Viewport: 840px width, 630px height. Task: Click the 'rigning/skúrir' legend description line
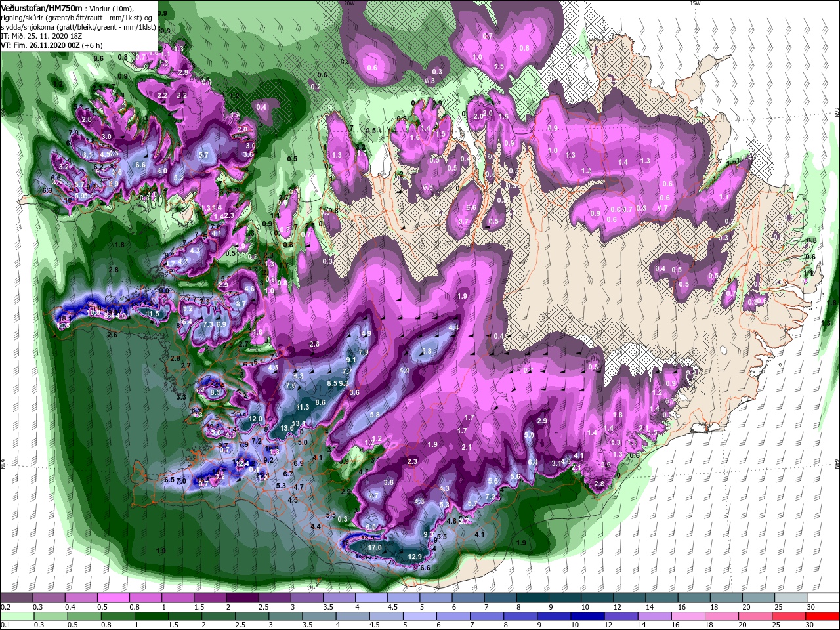[77, 18]
